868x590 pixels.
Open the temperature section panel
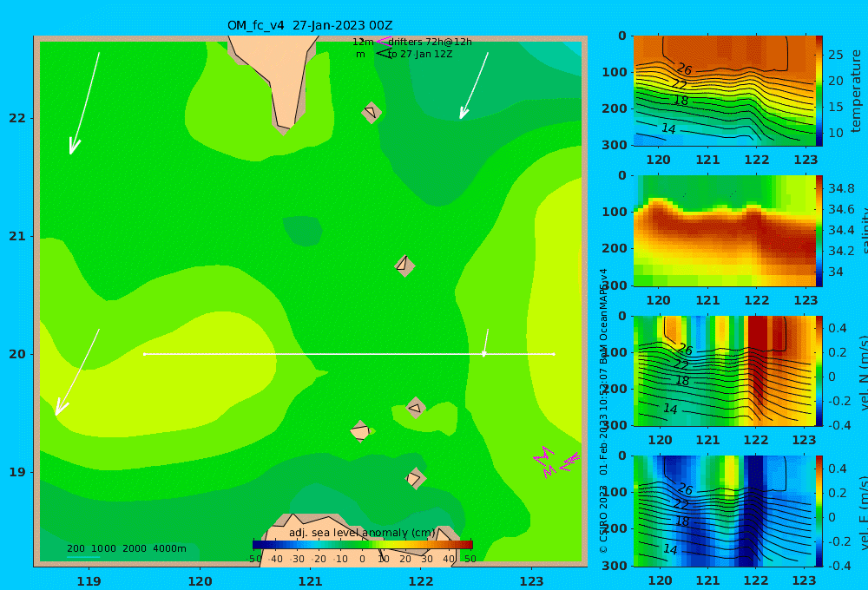724,91
